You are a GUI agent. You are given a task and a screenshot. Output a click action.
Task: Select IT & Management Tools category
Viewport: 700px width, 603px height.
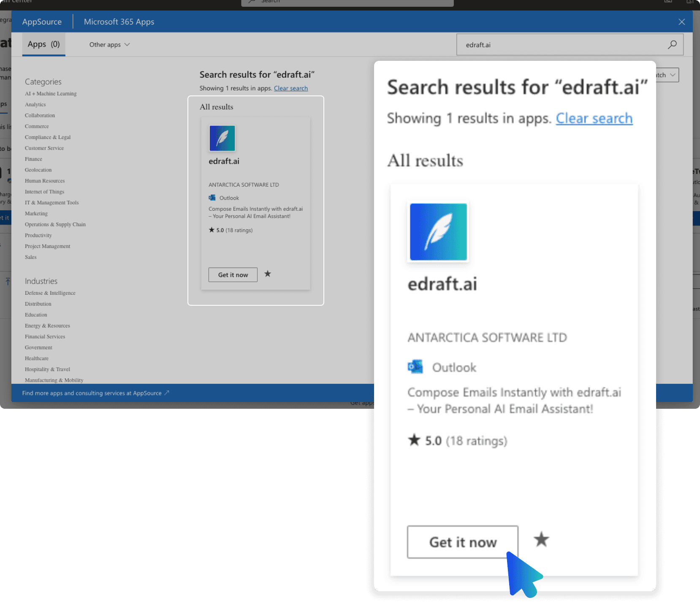tap(52, 203)
